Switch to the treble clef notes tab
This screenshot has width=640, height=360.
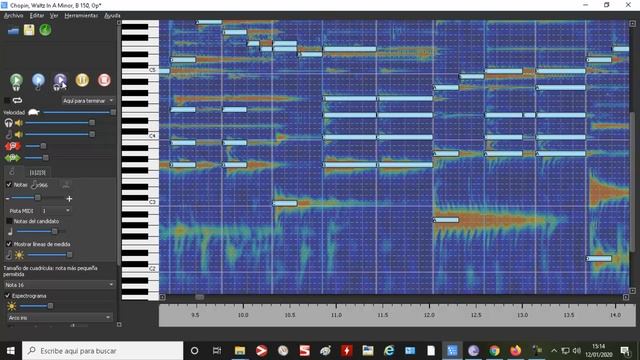12,172
